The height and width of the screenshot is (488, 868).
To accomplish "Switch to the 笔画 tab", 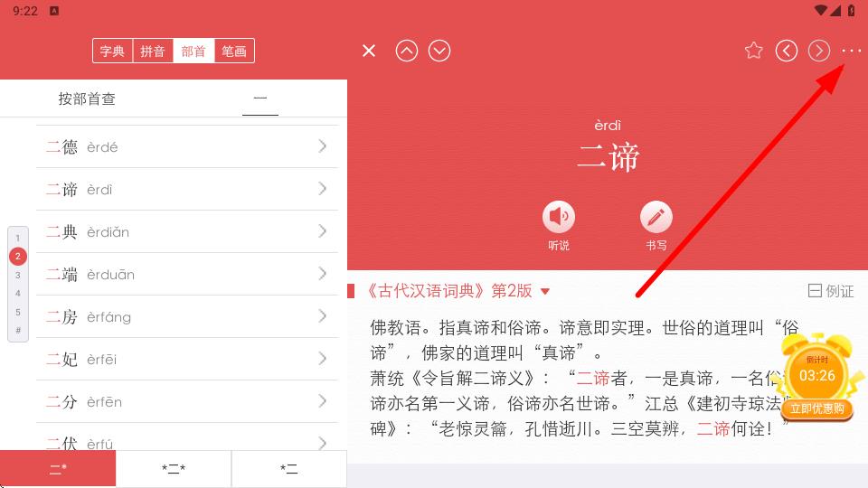I will click(234, 51).
